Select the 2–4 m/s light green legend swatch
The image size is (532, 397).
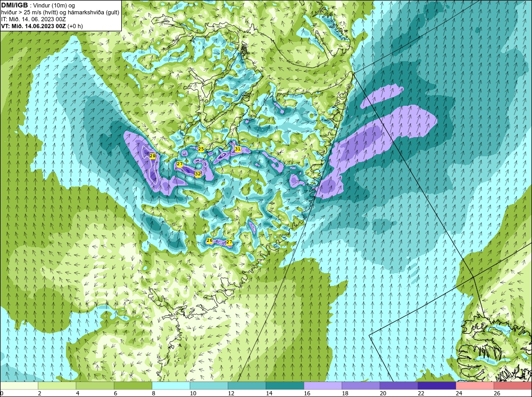pos(57,386)
